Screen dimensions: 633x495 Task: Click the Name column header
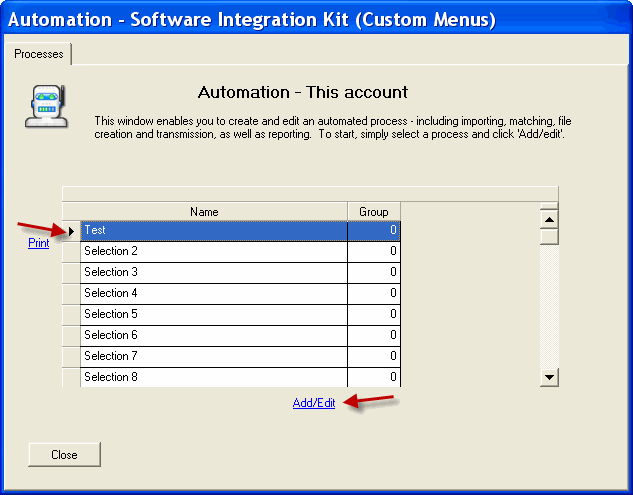coord(204,212)
